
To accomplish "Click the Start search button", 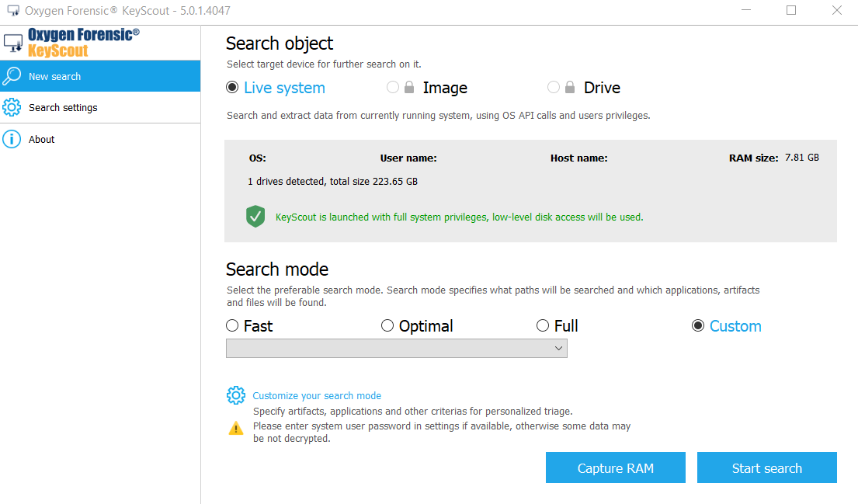I will coord(767,468).
